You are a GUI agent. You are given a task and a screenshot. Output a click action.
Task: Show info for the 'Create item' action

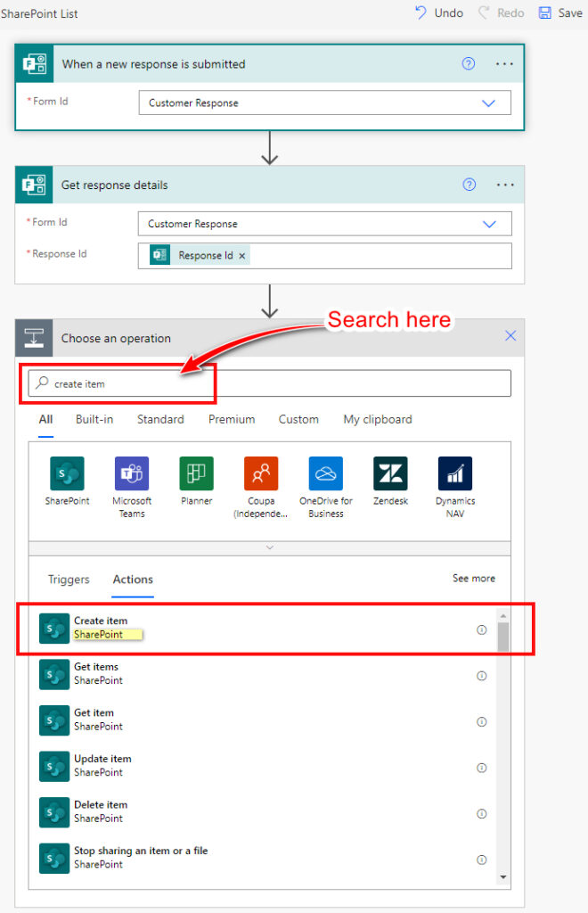[x=482, y=630]
